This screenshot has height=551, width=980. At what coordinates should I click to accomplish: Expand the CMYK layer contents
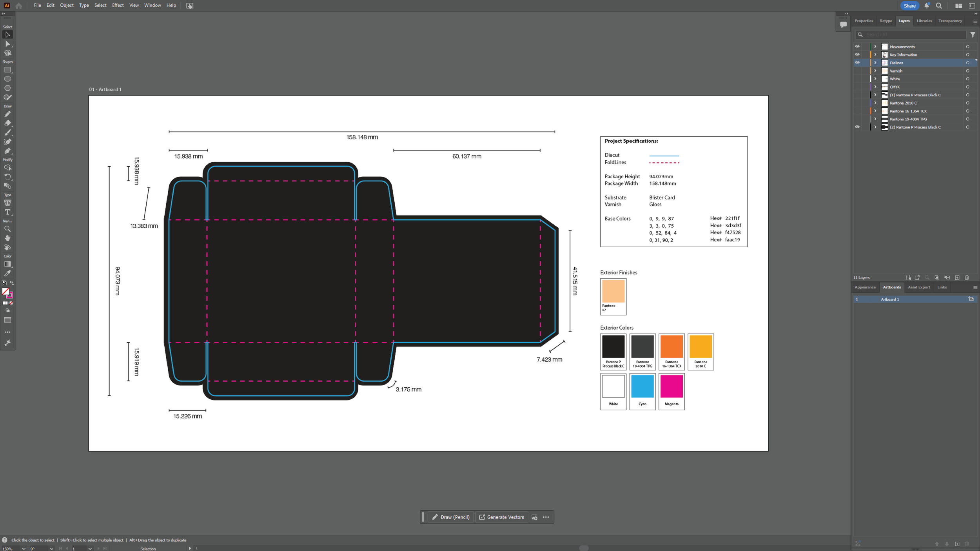875,87
